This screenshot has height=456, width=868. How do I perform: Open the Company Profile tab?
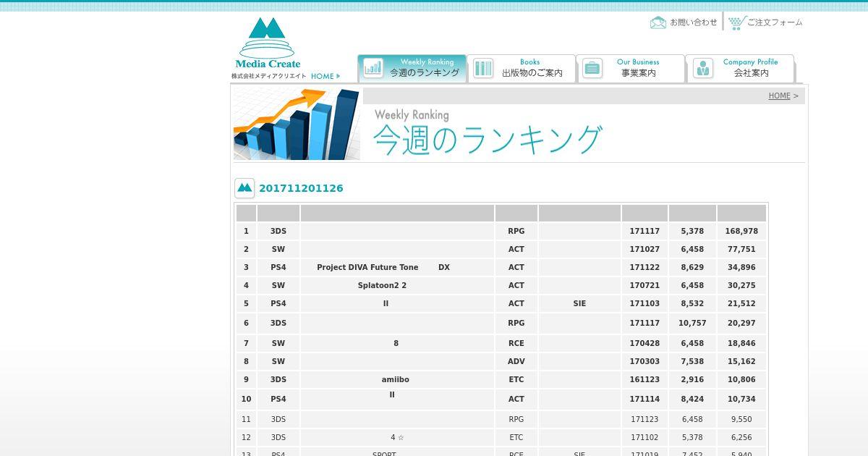coord(740,69)
